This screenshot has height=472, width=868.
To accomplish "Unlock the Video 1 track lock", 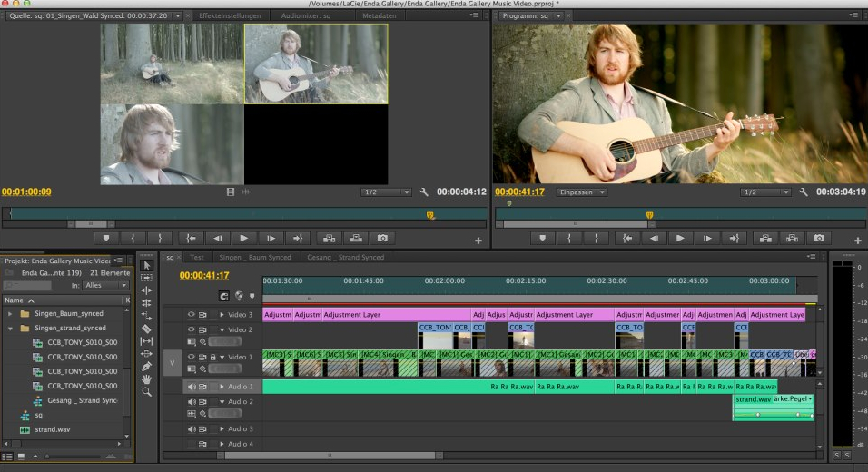I will coord(212,357).
